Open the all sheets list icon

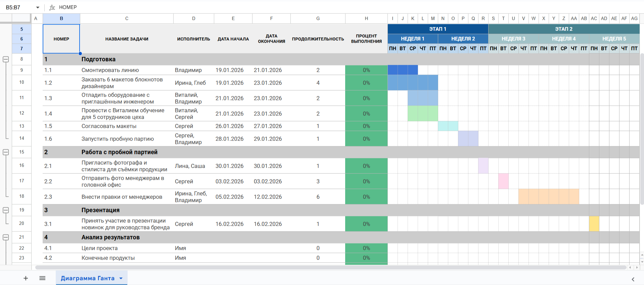click(42, 278)
